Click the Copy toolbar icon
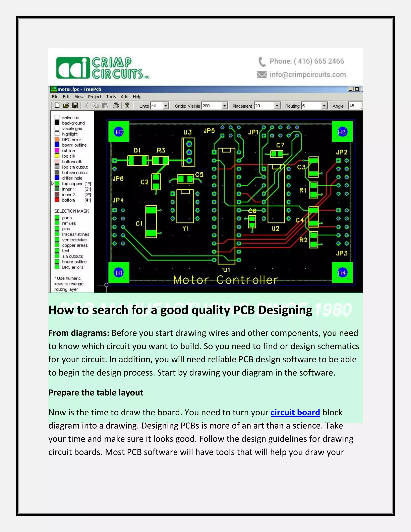Viewport: 411px width, 532px height. (96, 105)
